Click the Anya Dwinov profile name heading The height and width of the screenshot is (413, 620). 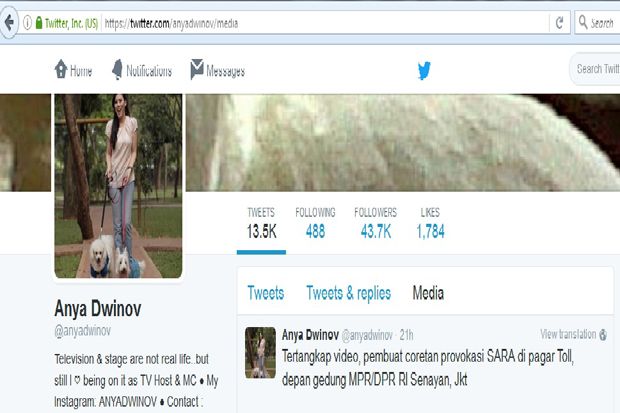click(x=98, y=308)
